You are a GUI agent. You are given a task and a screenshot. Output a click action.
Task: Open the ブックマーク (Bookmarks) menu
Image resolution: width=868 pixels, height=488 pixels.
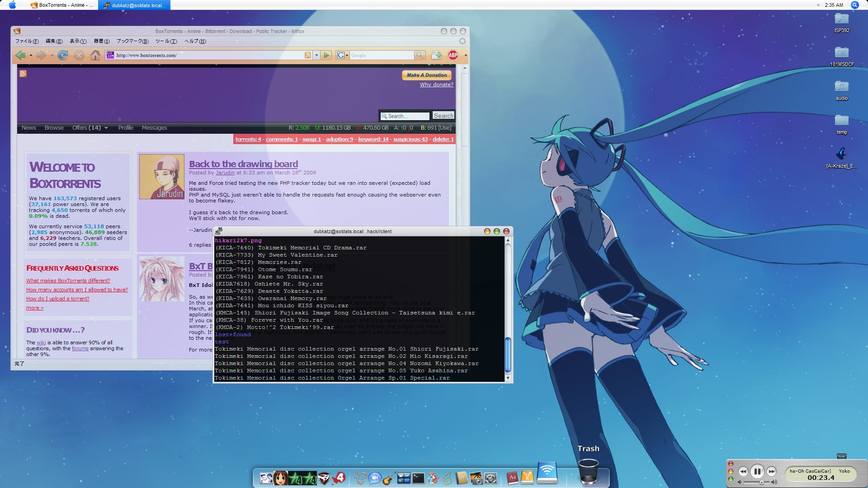pyautogui.click(x=132, y=41)
